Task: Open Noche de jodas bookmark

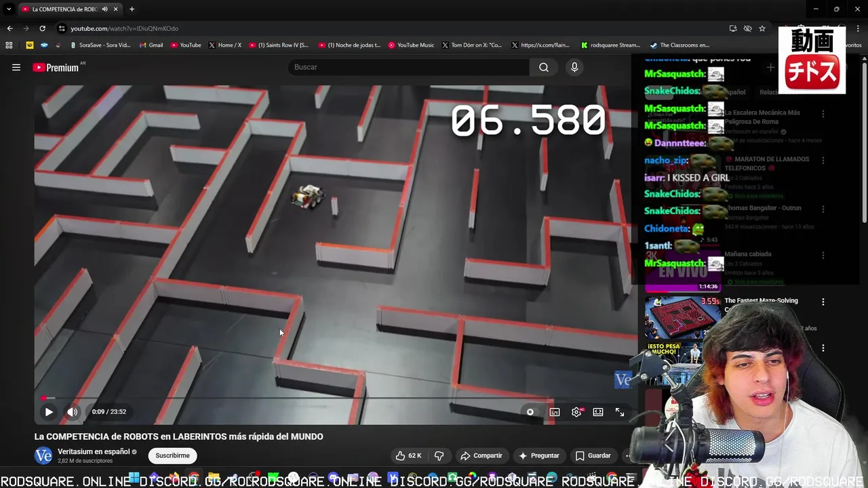Action: (349, 45)
